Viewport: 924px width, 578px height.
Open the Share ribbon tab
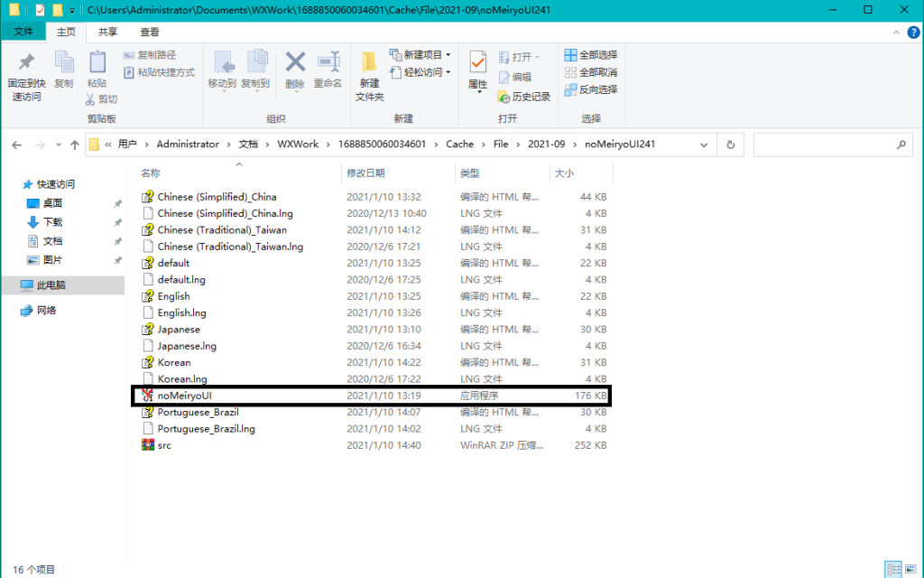tap(107, 32)
